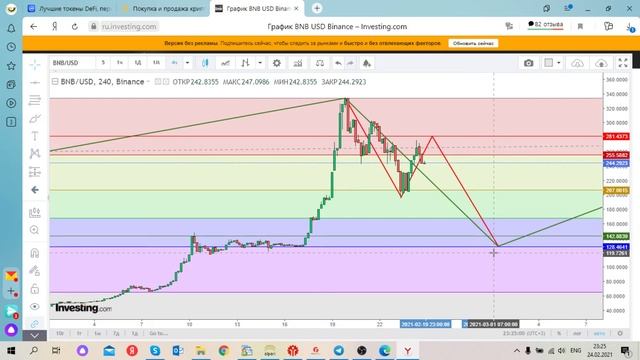Bookmark this page
The image size is (640, 360).
580,27
